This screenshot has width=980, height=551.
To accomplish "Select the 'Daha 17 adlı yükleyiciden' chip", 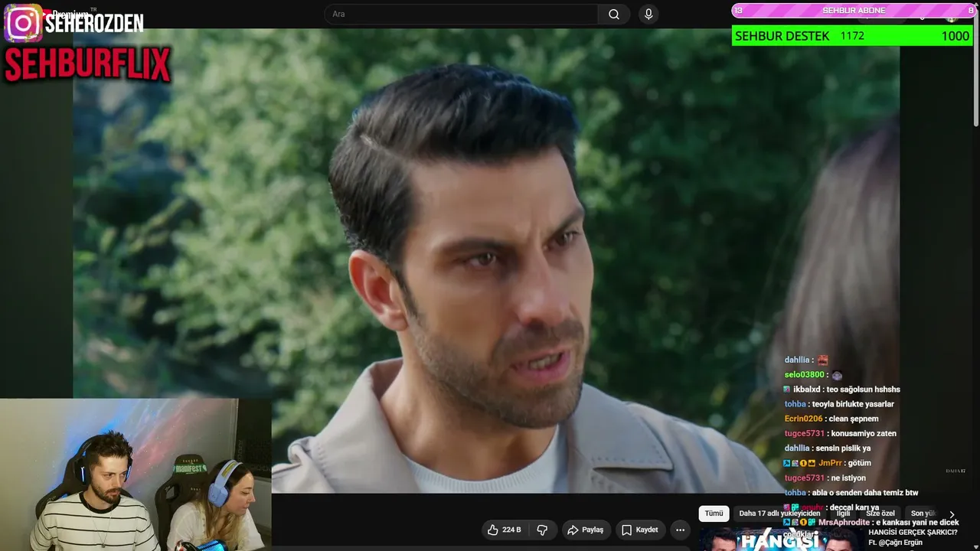I will (779, 514).
